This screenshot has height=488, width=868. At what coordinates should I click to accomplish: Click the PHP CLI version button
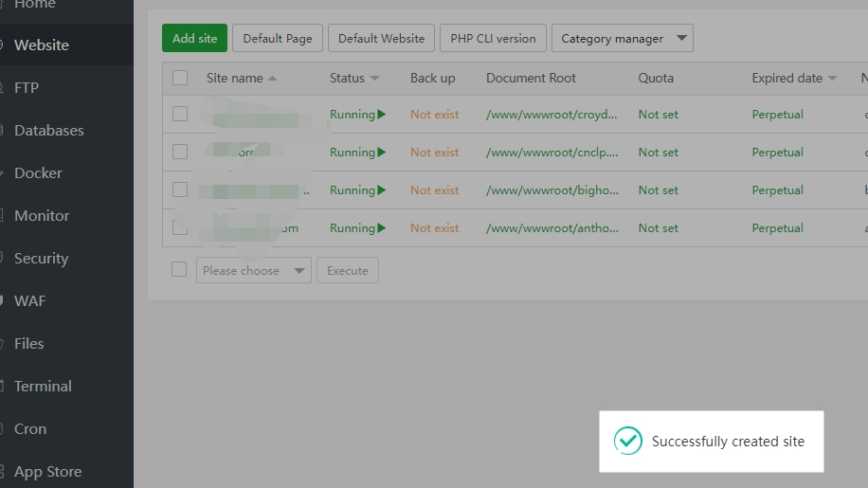click(x=493, y=39)
